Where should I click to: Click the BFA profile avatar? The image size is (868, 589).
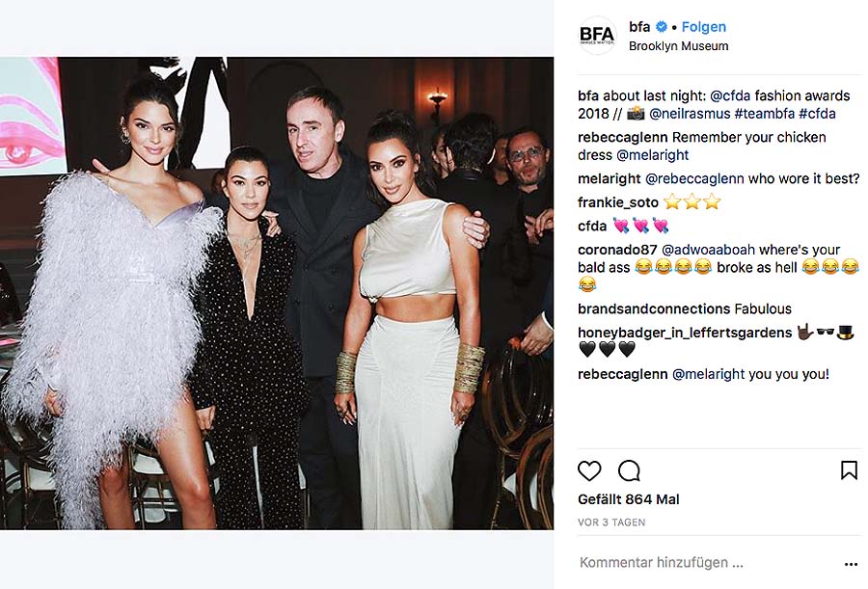(597, 36)
